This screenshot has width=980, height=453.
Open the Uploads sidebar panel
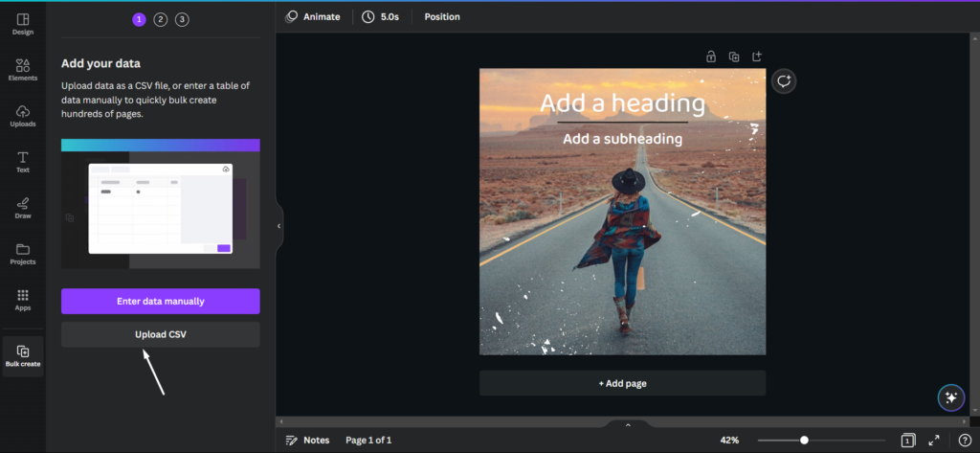[23, 116]
